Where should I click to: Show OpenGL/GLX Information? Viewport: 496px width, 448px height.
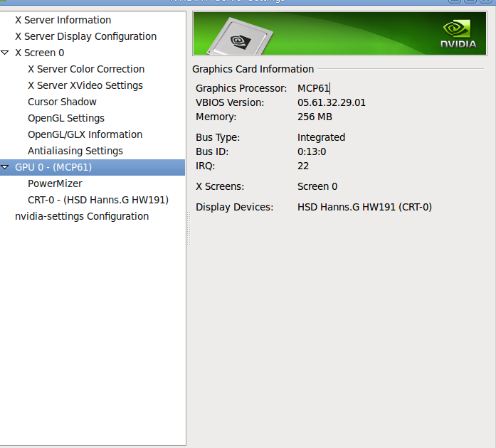tap(85, 134)
